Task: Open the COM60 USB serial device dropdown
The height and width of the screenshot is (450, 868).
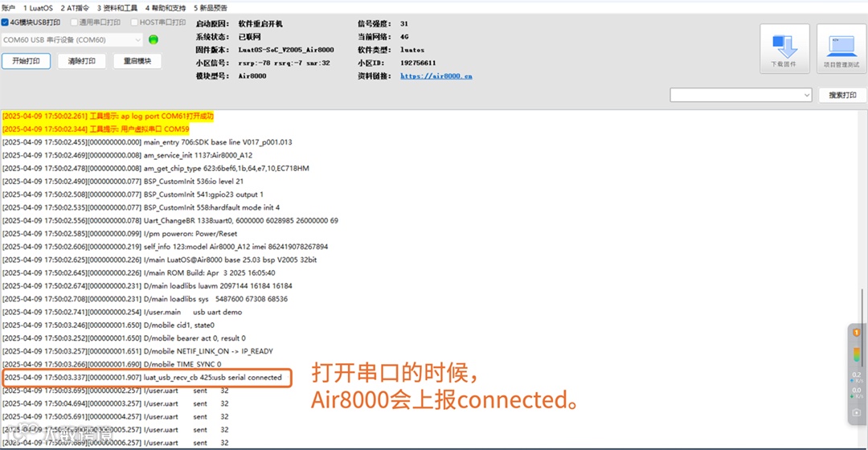Action: pos(72,40)
